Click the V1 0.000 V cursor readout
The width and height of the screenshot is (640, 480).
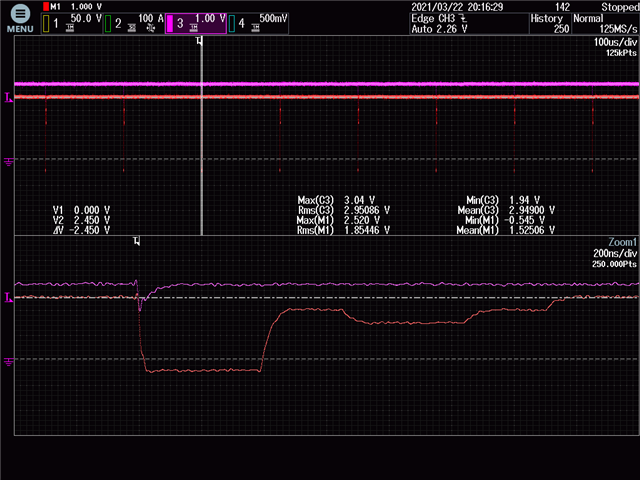pyautogui.click(x=81, y=210)
